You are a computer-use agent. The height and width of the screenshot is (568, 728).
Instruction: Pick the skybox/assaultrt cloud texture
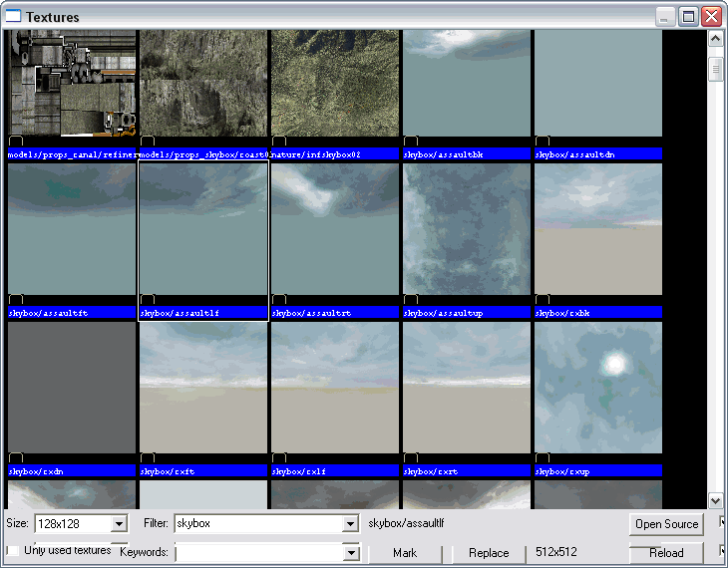[x=334, y=229]
